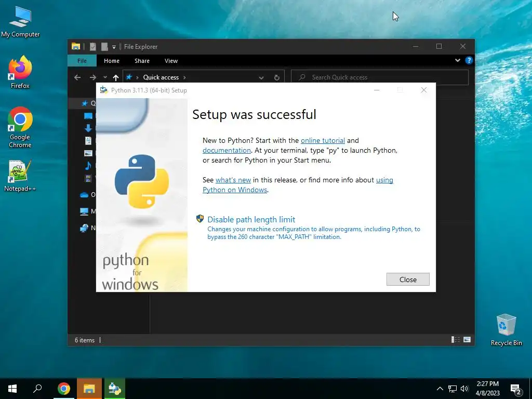Viewport: 532px width, 399px height.
Task: Click New folder icon in title bar toolbar
Action: tap(104, 46)
